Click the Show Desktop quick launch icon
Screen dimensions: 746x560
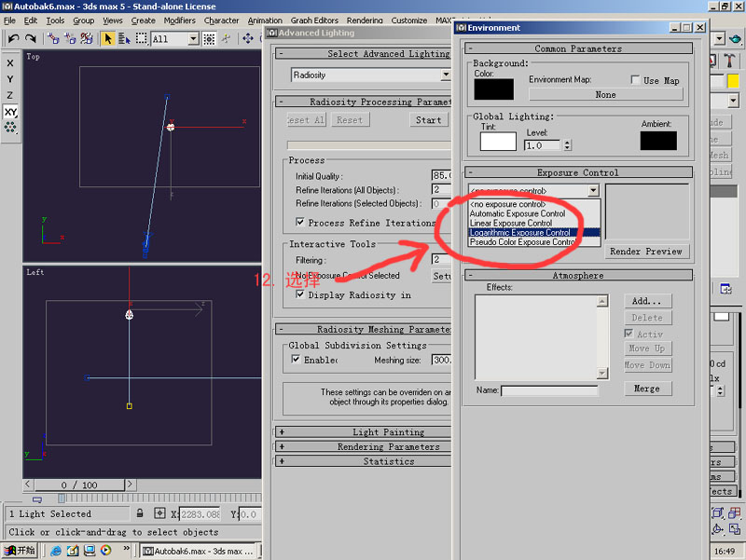click(89, 551)
